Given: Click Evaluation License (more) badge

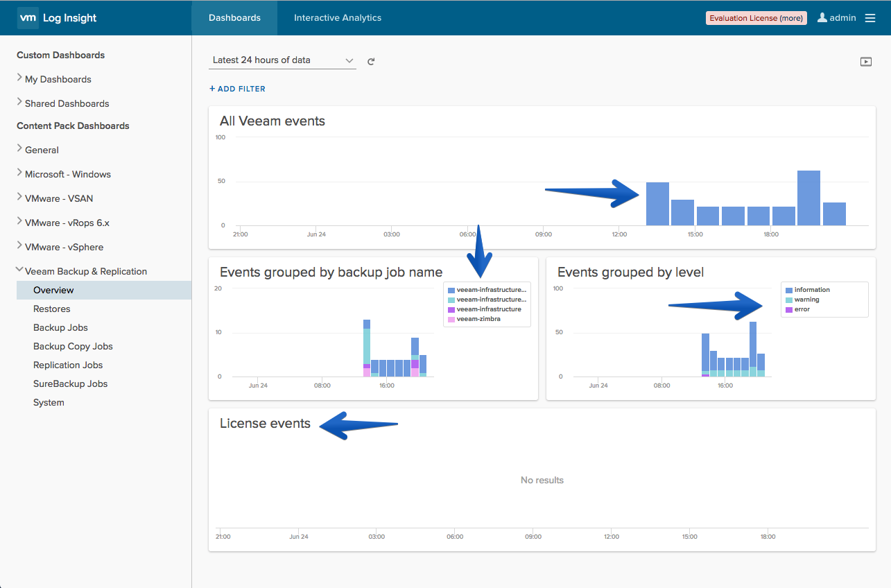Looking at the screenshot, I should pos(756,18).
